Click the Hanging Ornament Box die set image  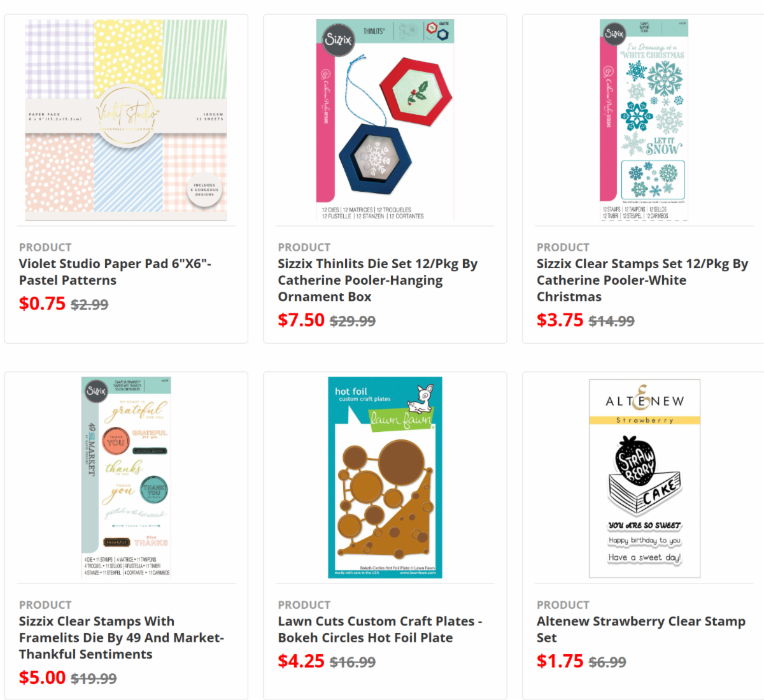tap(385, 120)
